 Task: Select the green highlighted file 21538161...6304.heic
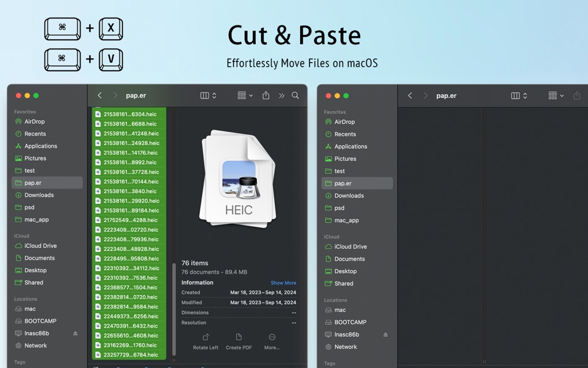(128, 114)
